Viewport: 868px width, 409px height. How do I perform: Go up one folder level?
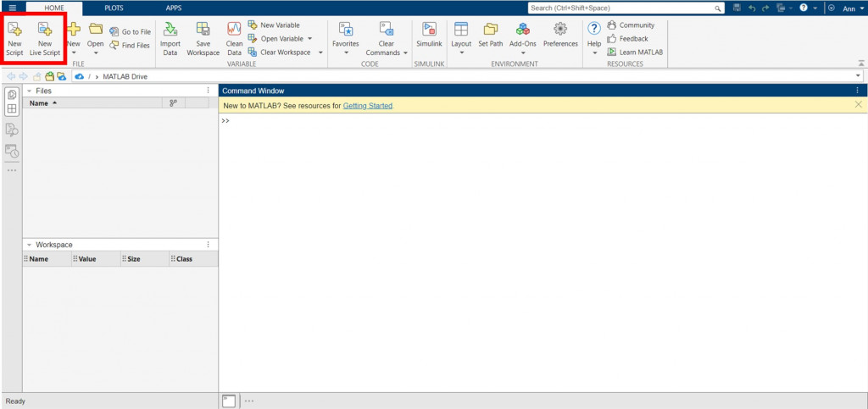pos(37,76)
